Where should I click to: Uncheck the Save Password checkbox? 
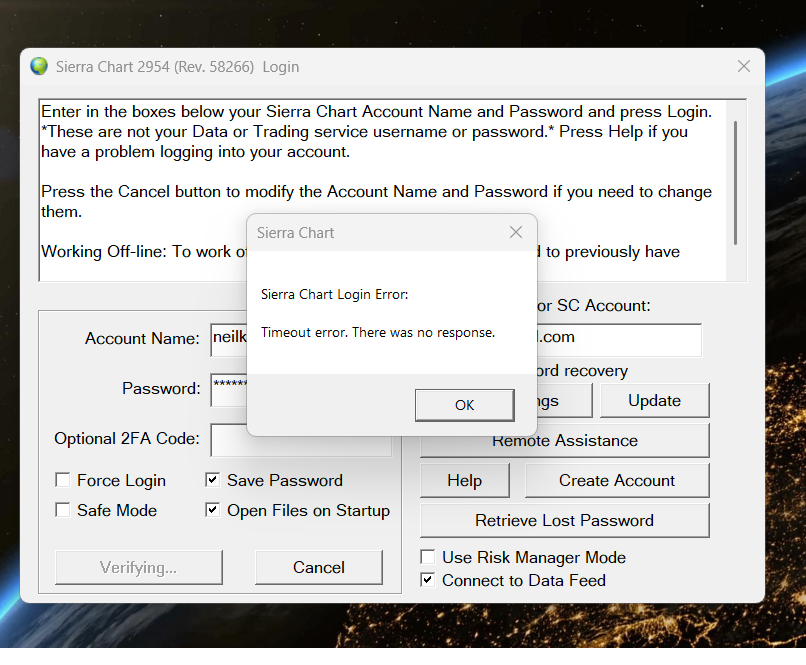212,480
